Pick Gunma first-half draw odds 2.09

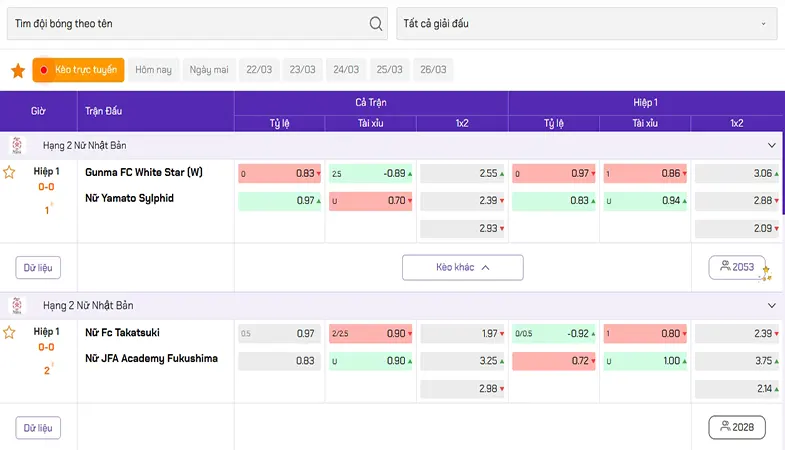coord(737,228)
